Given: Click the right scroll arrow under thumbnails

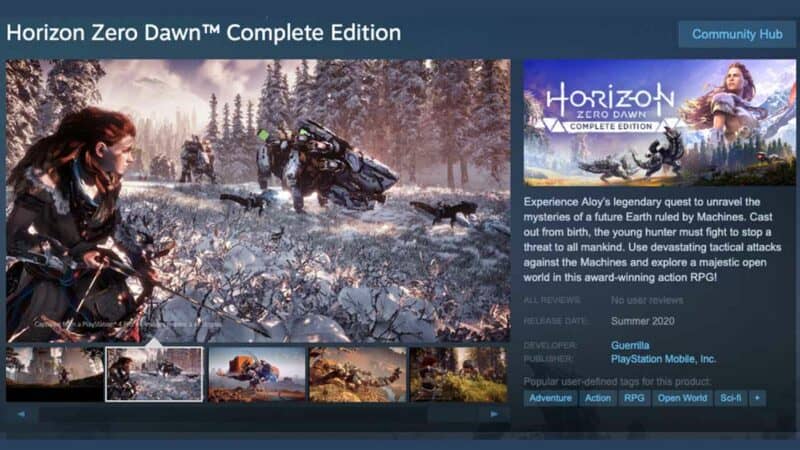Looking at the screenshot, I should point(494,414).
